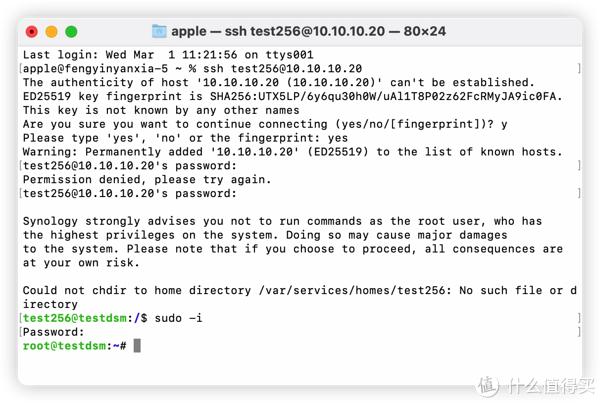The width and height of the screenshot is (600, 403).
Task: Click the 'Password:' prompt line
Action: coord(53,332)
